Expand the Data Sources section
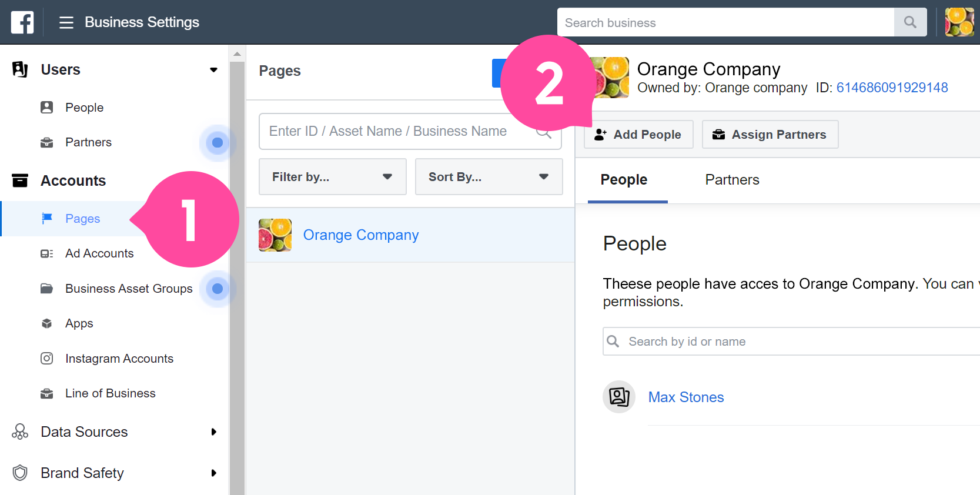This screenshot has height=495, width=980. tap(213, 432)
